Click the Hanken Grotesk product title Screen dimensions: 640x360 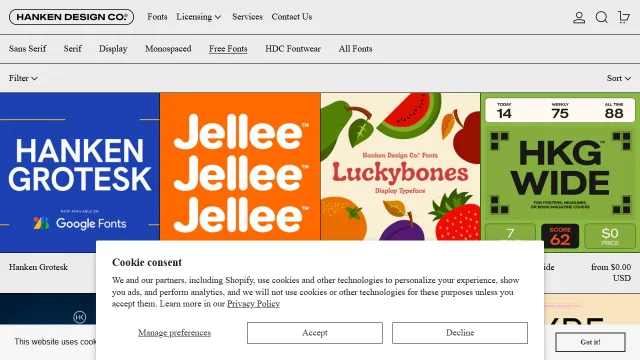[38, 267]
